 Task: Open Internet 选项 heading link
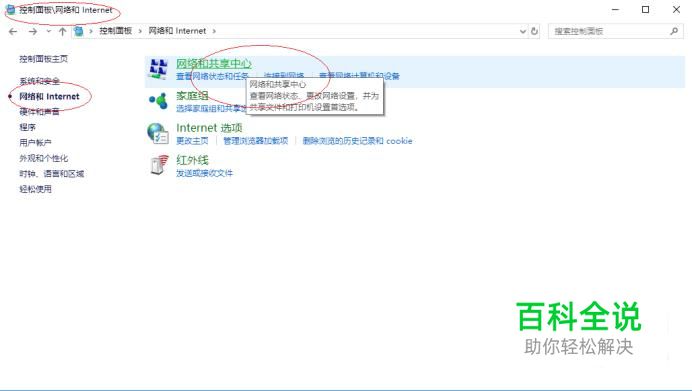point(209,128)
